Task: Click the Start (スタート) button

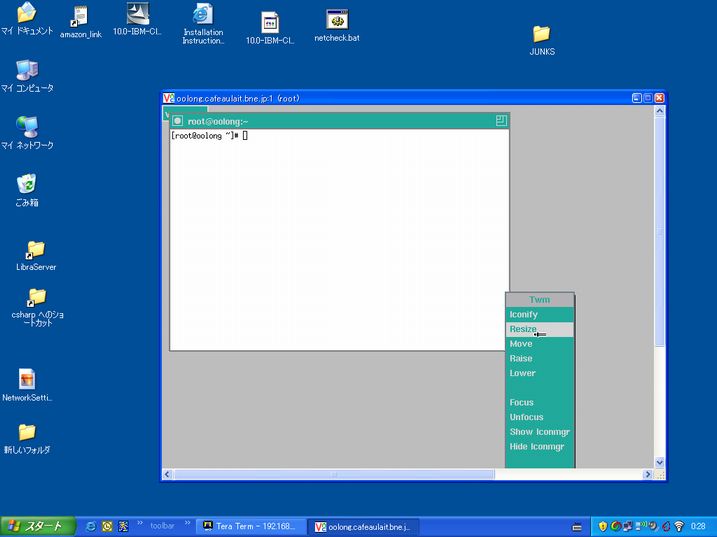Action: pyautogui.click(x=37, y=526)
